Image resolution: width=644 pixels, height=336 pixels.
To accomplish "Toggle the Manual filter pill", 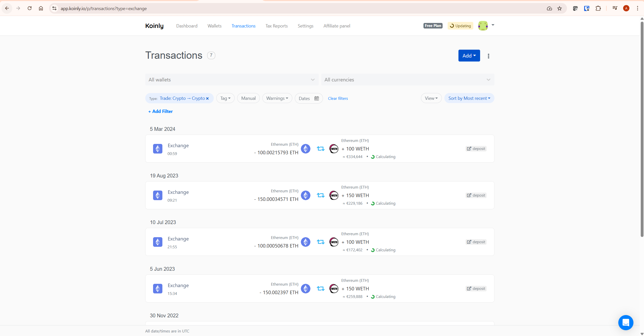I will (248, 98).
